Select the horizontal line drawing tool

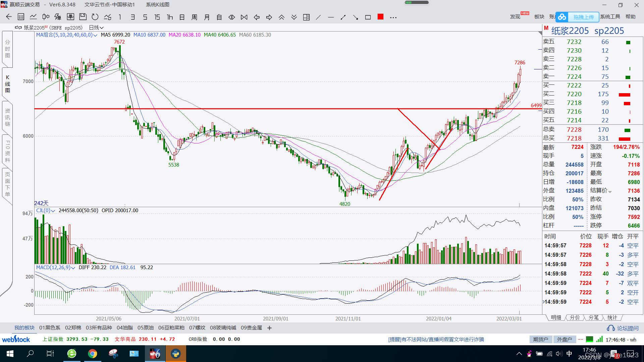click(x=331, y=17)
